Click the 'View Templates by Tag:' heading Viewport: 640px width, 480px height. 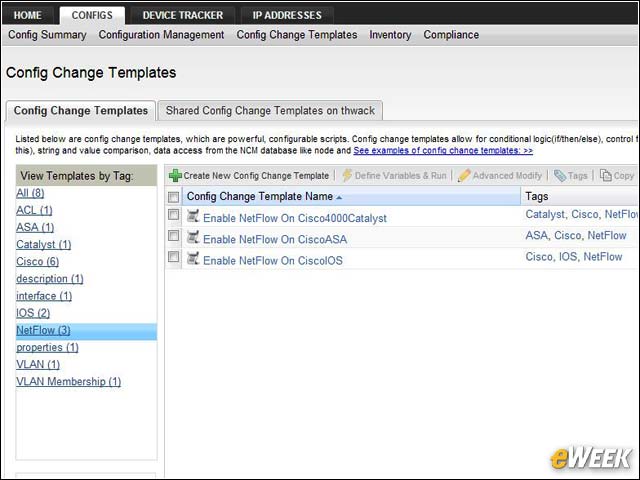coord(77,176)
